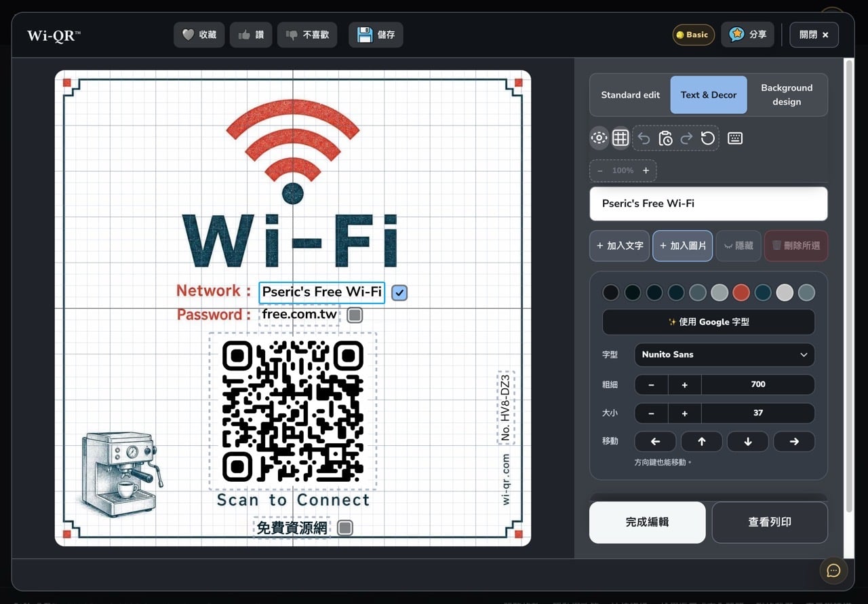This screenshot has width=868, height=604.
Task: Add image with 加入圖片 button
Action: coord(683,246)
